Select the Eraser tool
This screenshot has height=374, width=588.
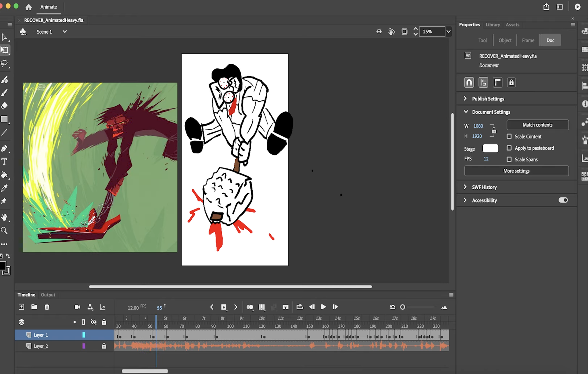click(x=5, y=106)
